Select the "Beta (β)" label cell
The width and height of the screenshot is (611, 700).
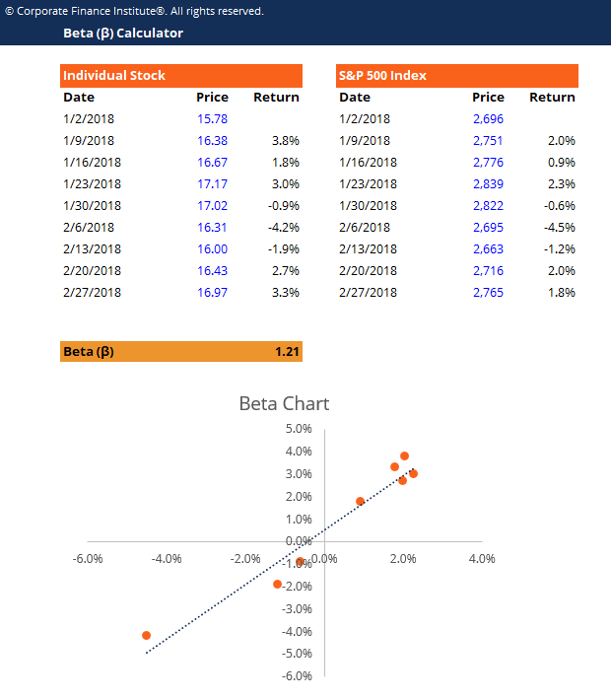89,351
